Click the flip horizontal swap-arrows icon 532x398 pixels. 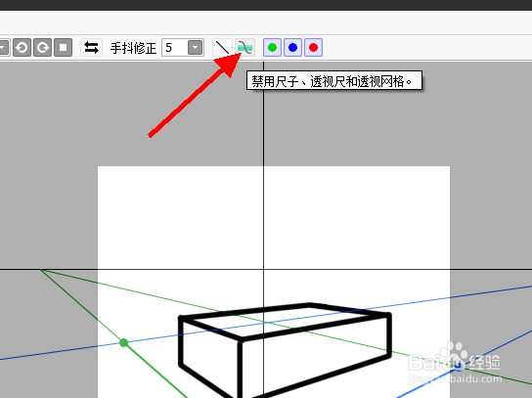(91, 47)
